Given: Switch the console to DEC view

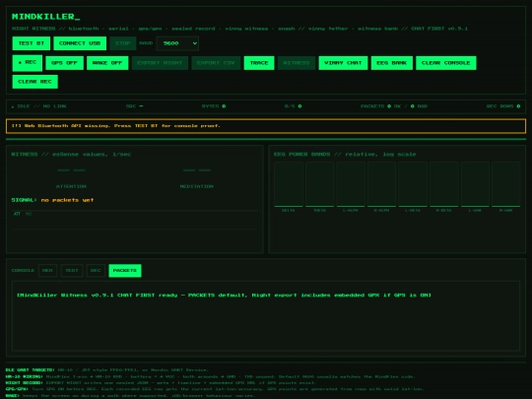Looking at the screenshot, I should tap(96, 270).
